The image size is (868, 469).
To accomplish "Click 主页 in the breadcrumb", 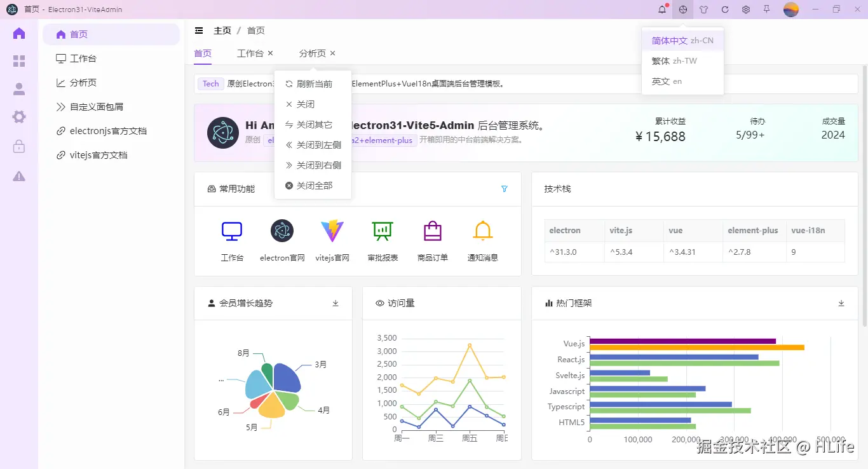I will [222, 31].
